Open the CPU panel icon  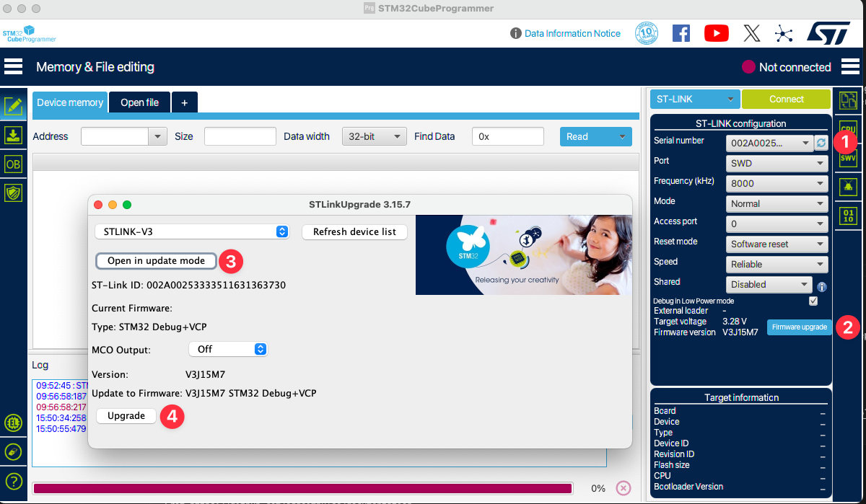[x=848, y=128]
